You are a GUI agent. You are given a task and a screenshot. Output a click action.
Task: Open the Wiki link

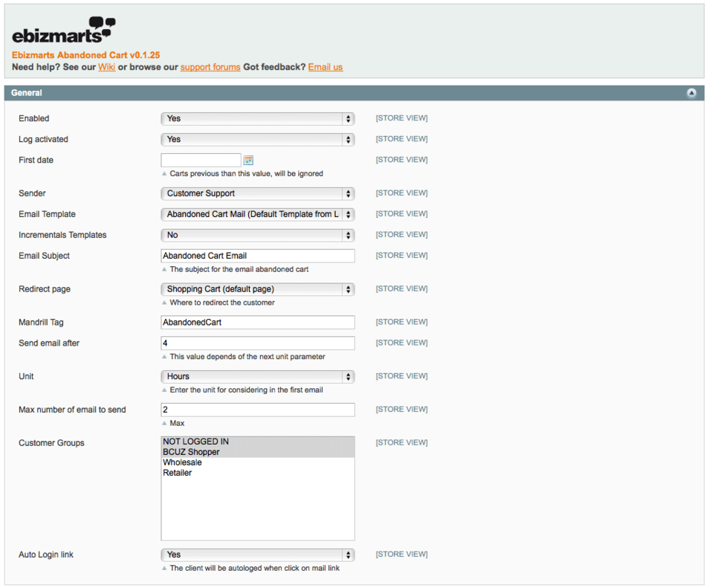tap(106, 67)
